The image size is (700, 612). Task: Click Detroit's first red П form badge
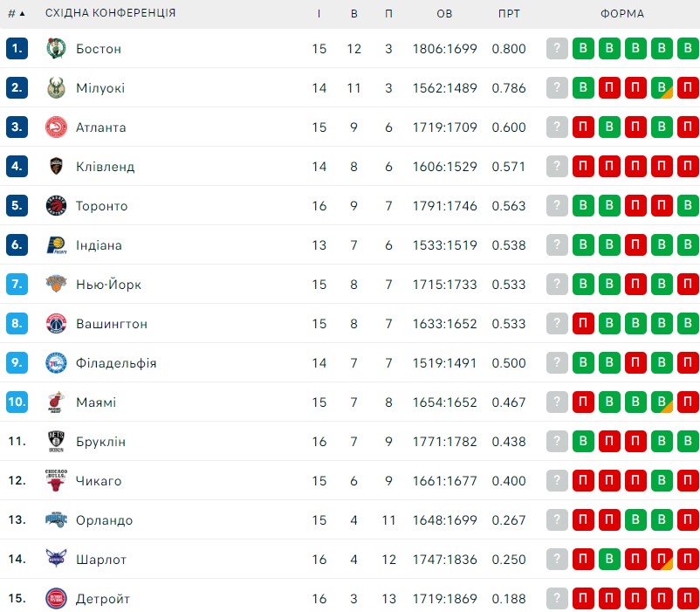tap(583, 598)
